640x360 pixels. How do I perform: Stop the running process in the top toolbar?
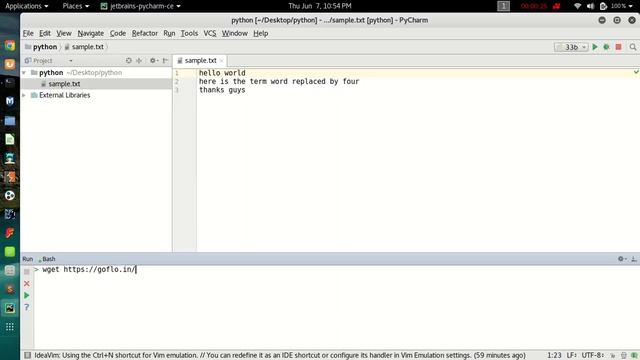click(x=618, y=47)
